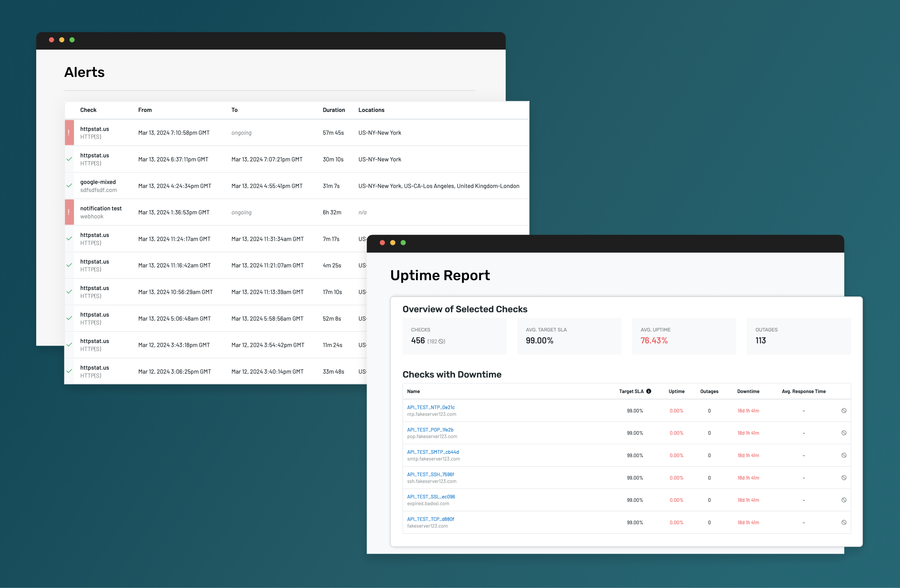Image resolution: width=900 pixels, height=588 pixels.
Task: Open the API_TEST_SSH_7596f check
Action: pos(430,474)
